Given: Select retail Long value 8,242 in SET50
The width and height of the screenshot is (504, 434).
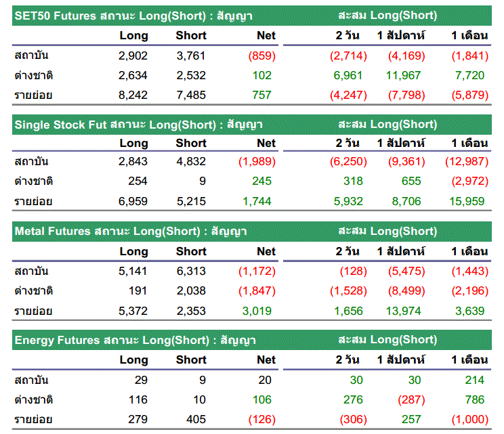Looking at the screenshot, I should point(132,95).
